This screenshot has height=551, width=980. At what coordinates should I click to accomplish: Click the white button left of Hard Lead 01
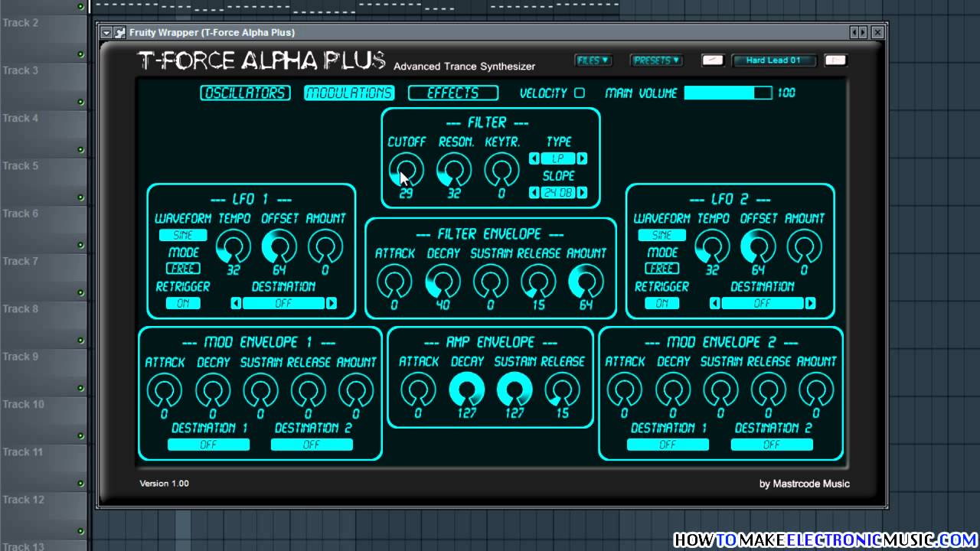(713, 60)
